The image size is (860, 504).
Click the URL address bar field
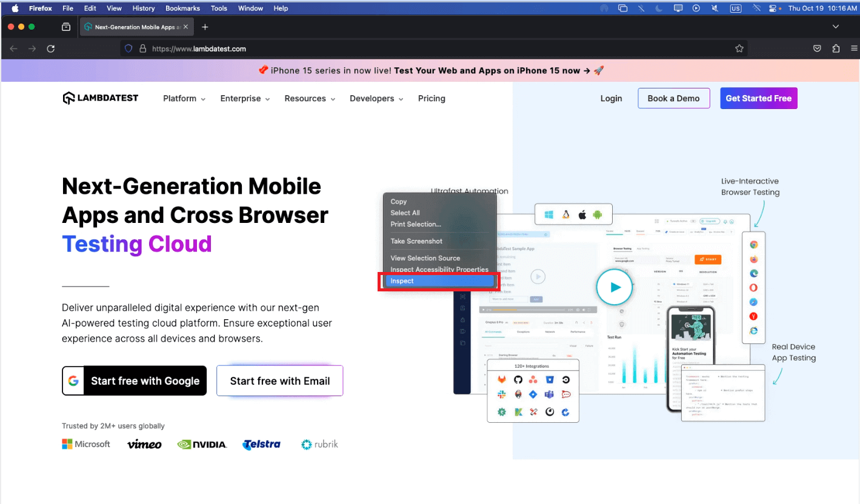tap(424, 49)
